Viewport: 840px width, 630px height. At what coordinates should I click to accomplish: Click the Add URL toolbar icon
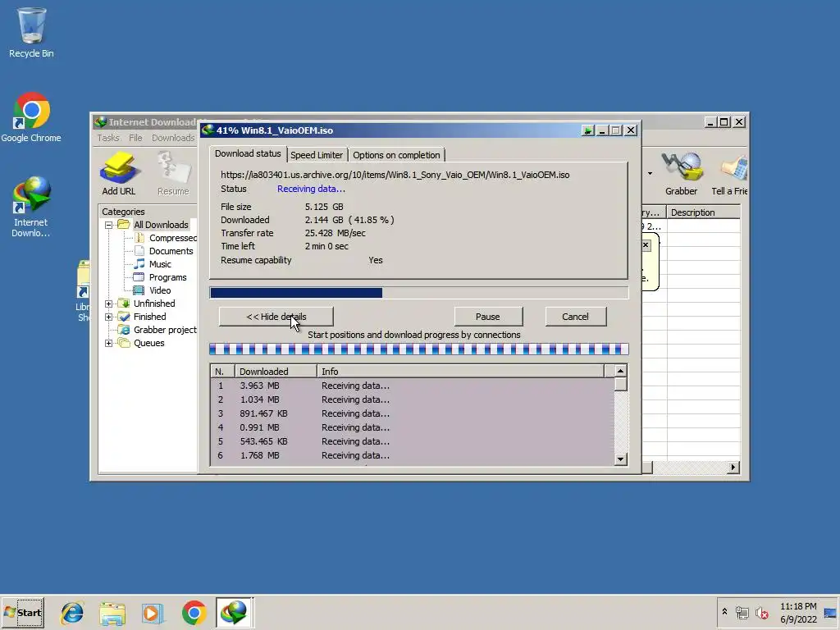pos(119,173)
